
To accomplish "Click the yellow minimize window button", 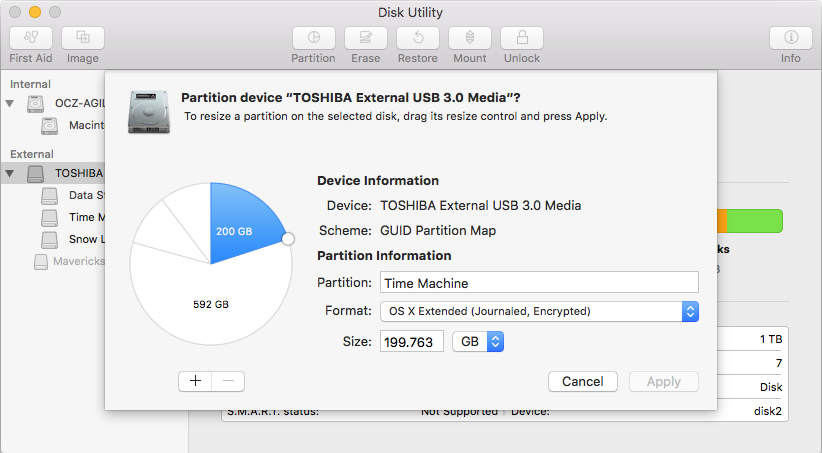I will 35,12.
